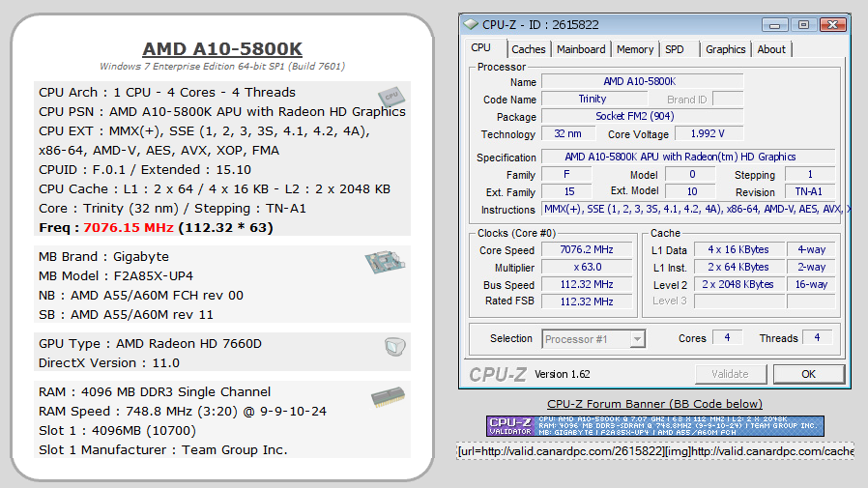Maximize the CPU-Z window

(803, 25)
